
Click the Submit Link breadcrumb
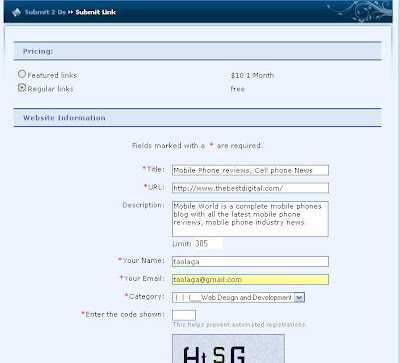pyautogui.click(x=96, y=12)
